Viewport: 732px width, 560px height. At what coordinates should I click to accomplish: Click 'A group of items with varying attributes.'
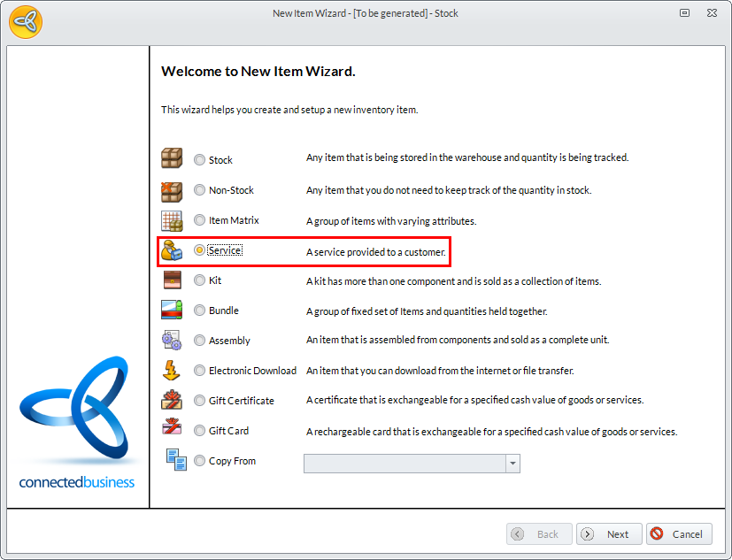(x=391, y=221)
